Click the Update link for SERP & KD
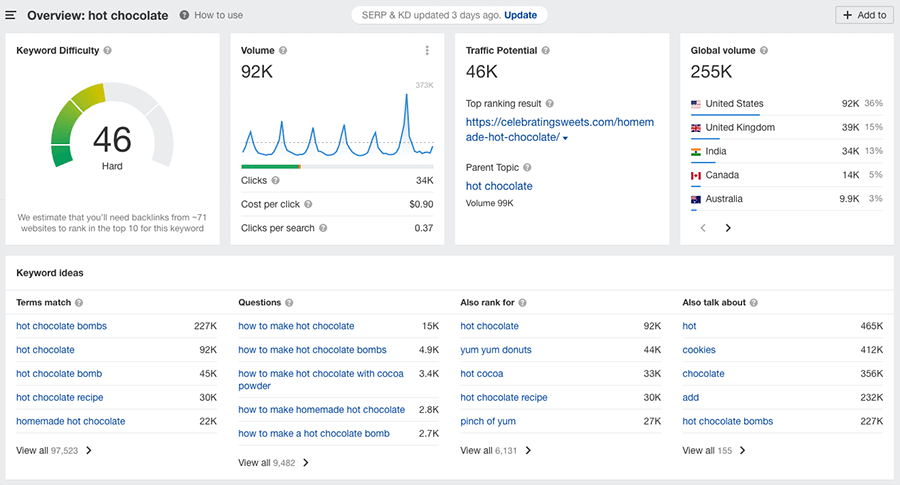The image size is (900, 485). [521, 15]
